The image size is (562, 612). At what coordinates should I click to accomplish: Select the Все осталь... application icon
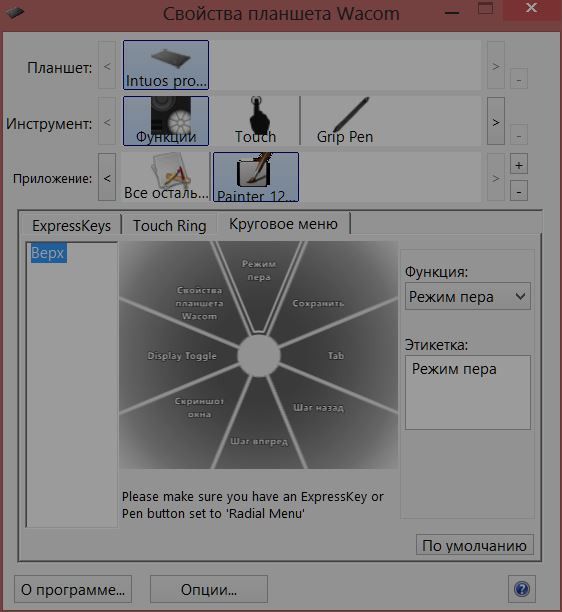click(166, 177)
